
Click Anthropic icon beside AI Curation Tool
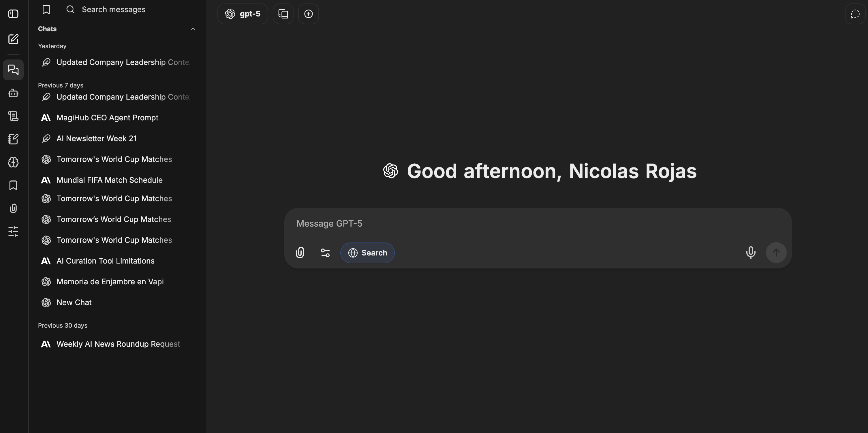point(46,261)
